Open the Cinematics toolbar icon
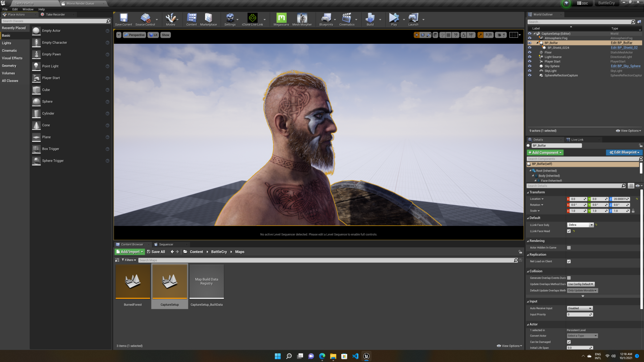644x362 pixels. [347, 20]
